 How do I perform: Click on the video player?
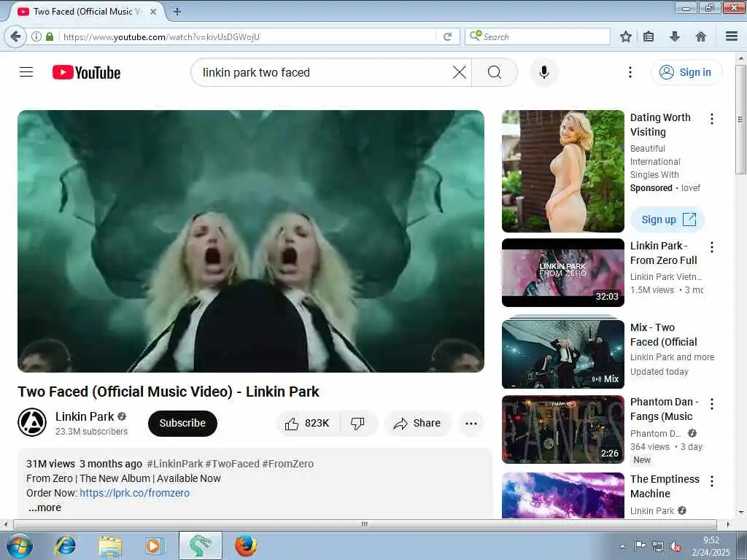click(x=251, y=241)
